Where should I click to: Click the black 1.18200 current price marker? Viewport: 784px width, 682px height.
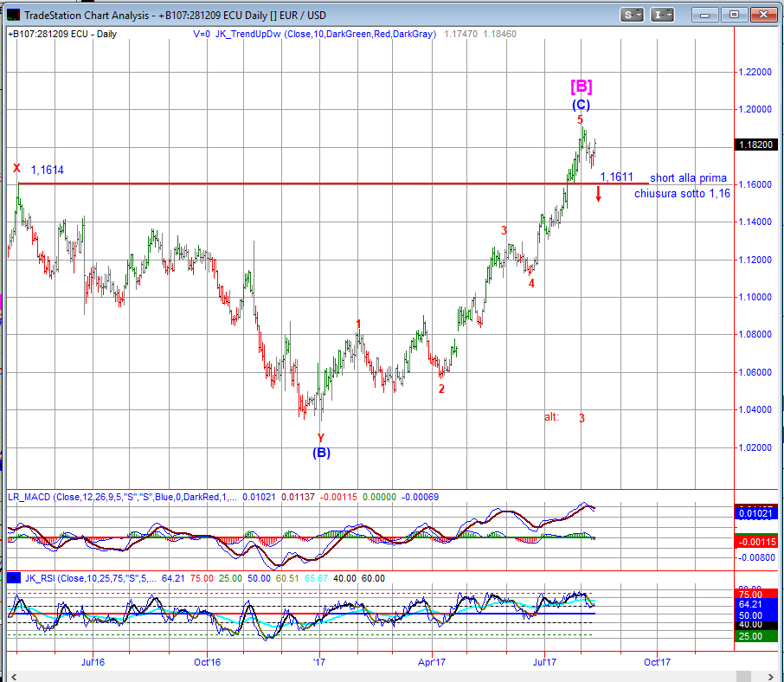[756, 145]
